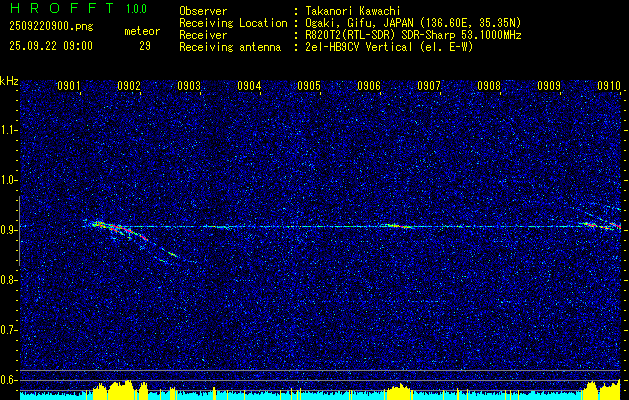Click the R820T2(RTL-SDR) SDR-Sharp receiver text
This screenshot has height=400, width=629.
(x=413, y=35)
